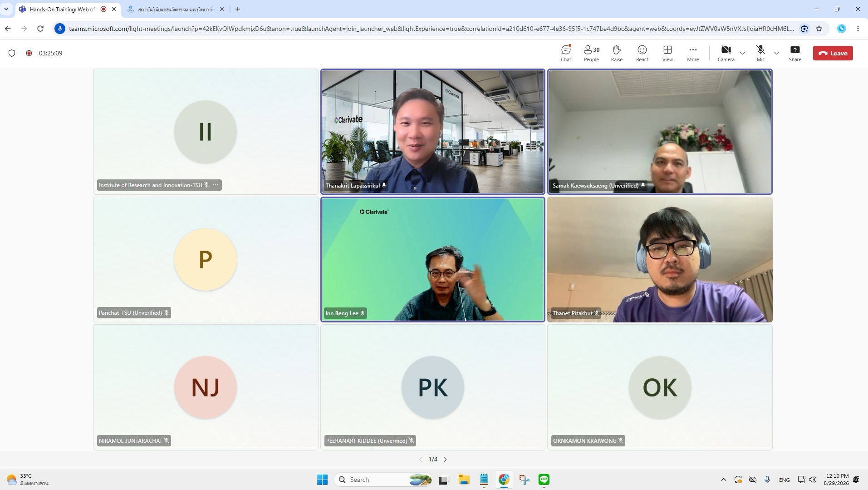Screen dimensions: 868x490
Task: Open a new browser tab
Action: point(238,9)
